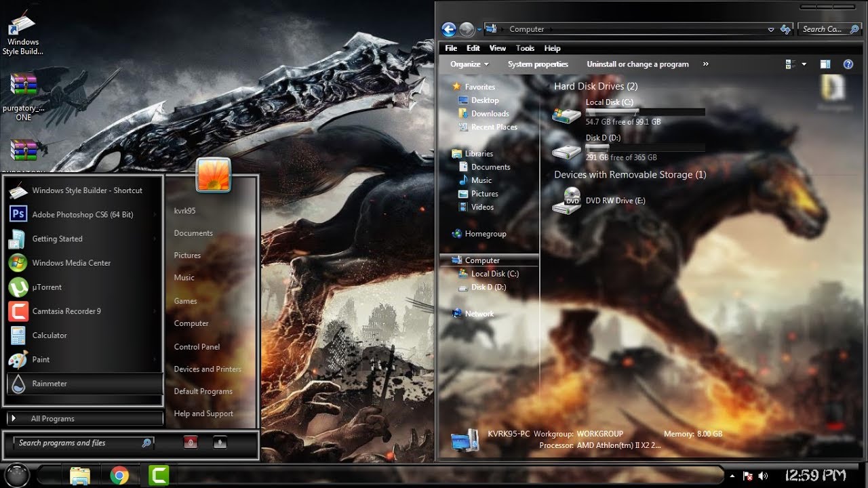Open shutdown options arrow button
The height and width of the screenshot is (488, 868).
[x=220, y=443]
